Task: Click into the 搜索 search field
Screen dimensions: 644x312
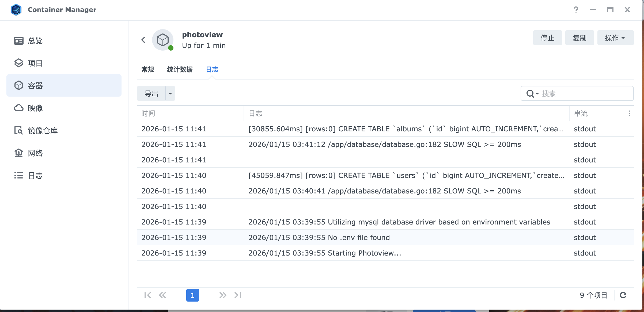Action: click(x=584, y=94)
